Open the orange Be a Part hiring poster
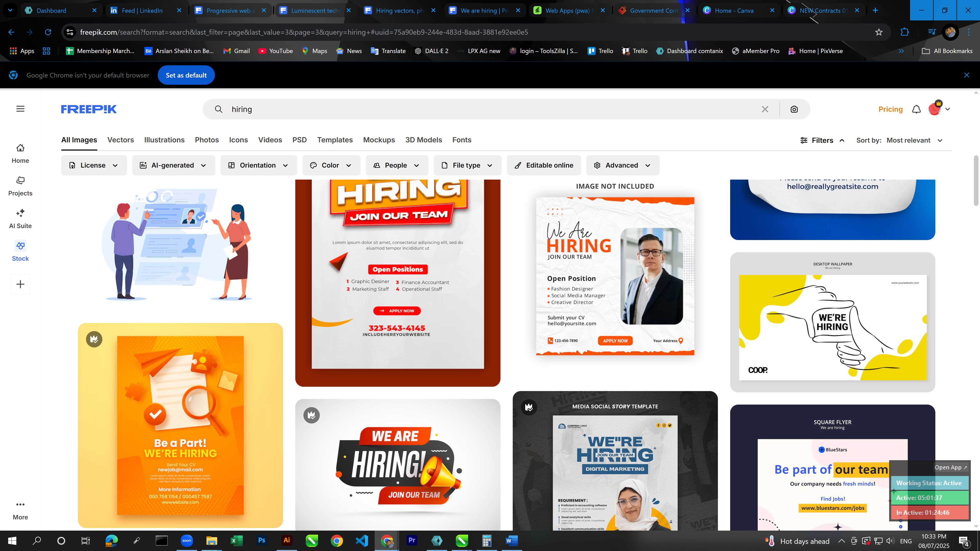The height and width of the screenshot is (551, 980). [x=180, y=425]
